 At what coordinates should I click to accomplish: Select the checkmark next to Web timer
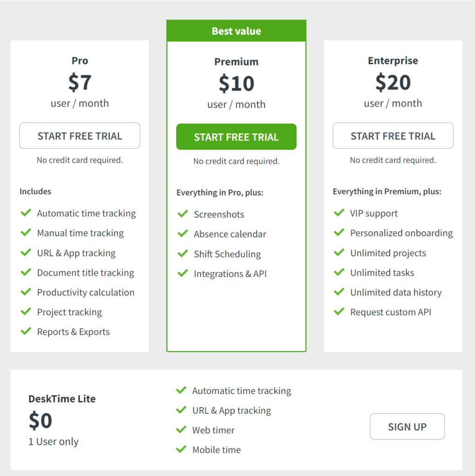click(181, 430)
